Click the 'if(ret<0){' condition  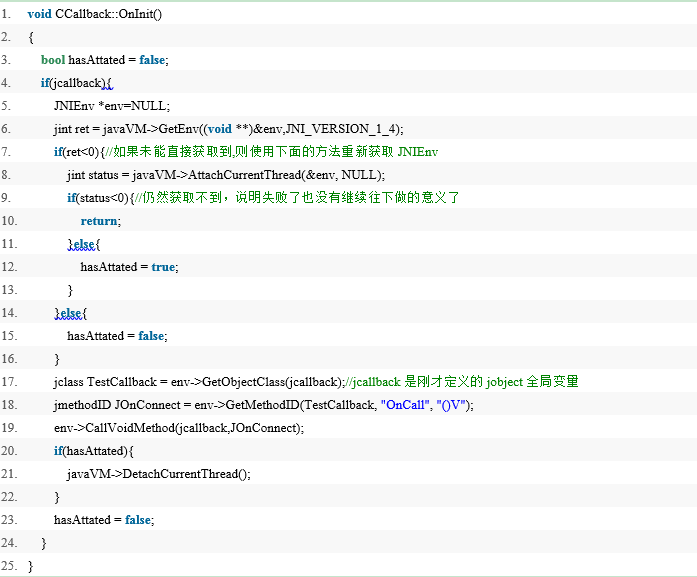point(79,152)
